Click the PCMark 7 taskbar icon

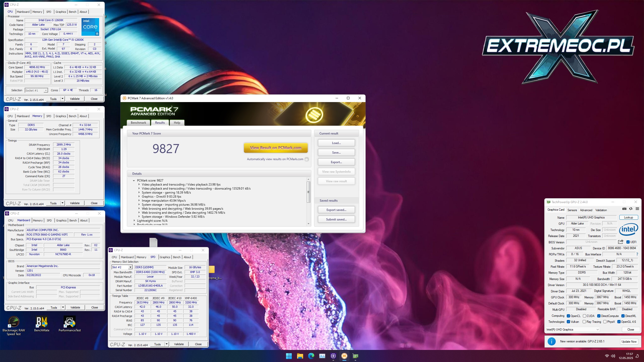(x=344, y=356)
